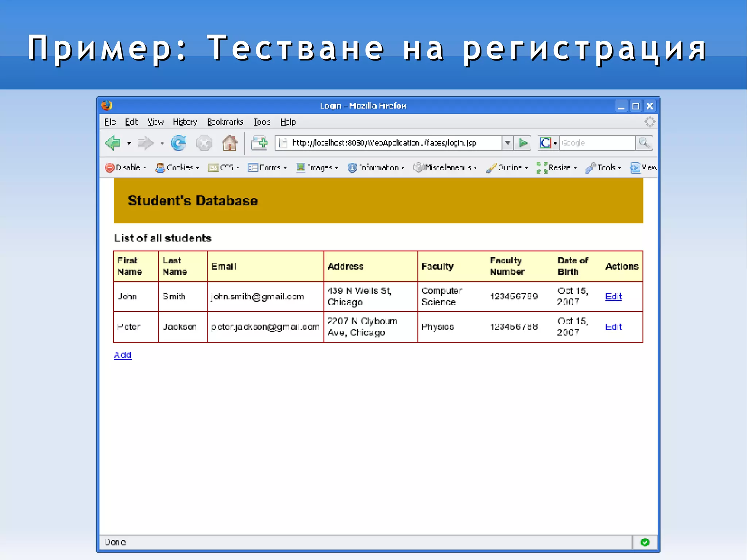The width and height of the screenshot is (747, 560).
Task: Open the Resize toolbar menu
Action: coord(557,167)
